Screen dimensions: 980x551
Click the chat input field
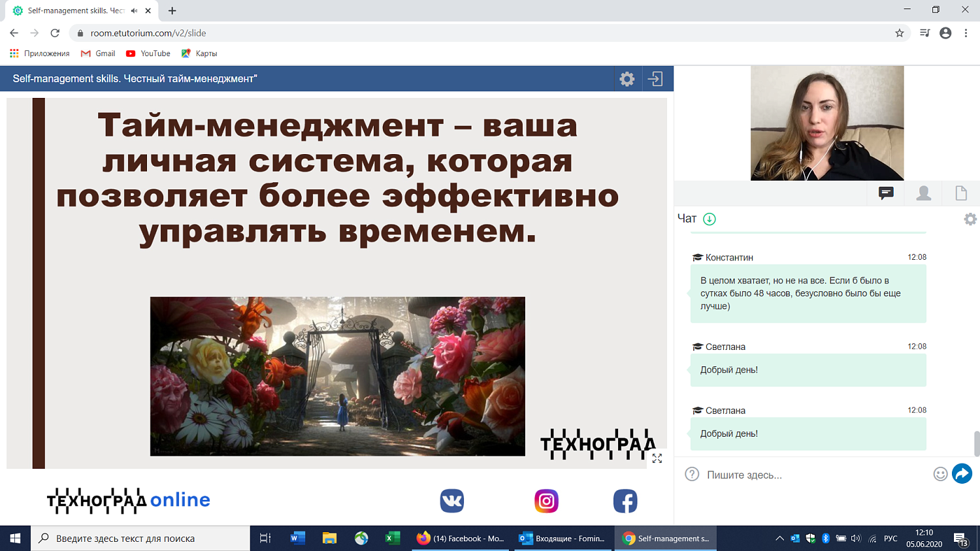[x=817, y=475]
